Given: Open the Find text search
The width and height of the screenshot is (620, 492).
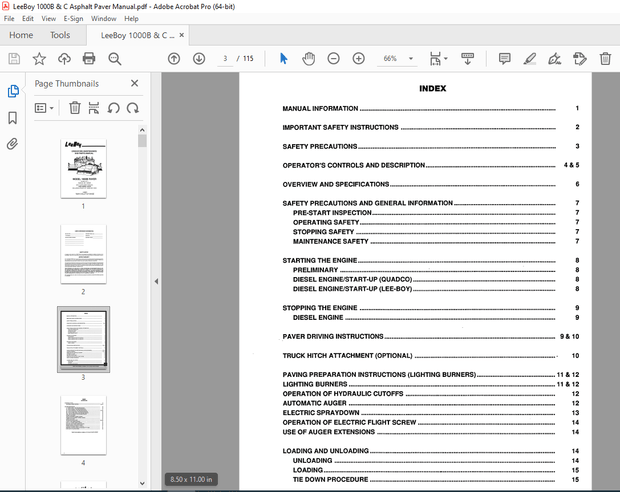Looking at the screenshot, I should tap(115, 59).
